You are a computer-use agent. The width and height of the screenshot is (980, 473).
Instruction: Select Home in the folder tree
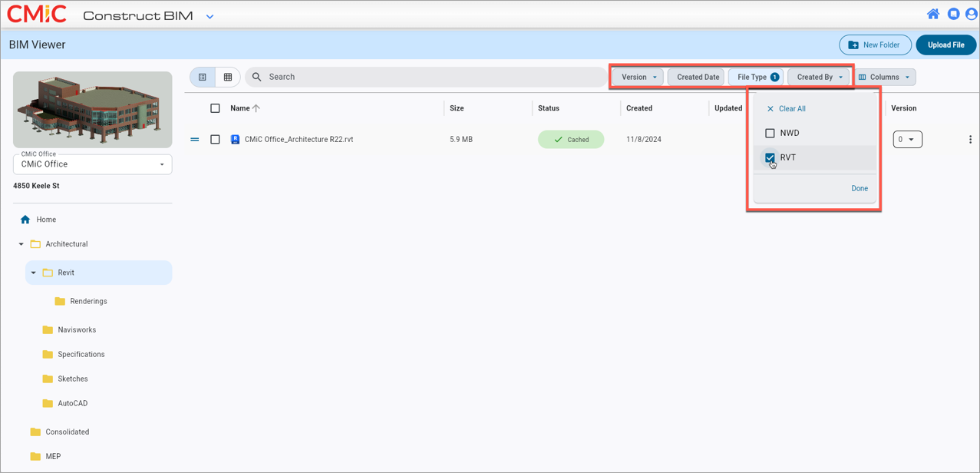click(46, 220)
